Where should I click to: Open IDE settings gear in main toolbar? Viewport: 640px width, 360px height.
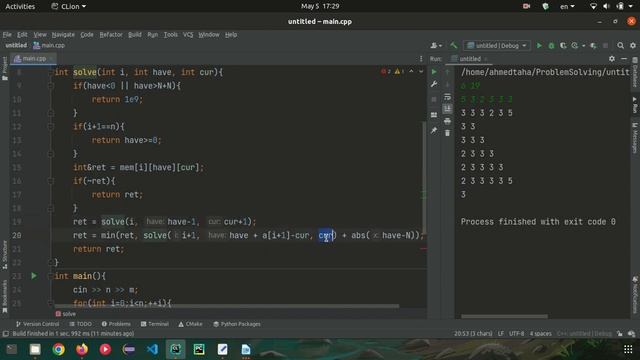[x=633, y=46]
